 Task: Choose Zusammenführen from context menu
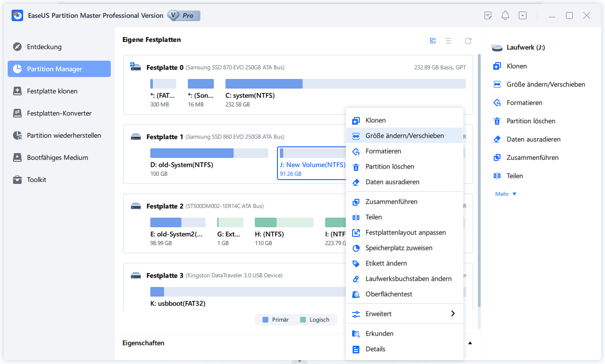405,202
